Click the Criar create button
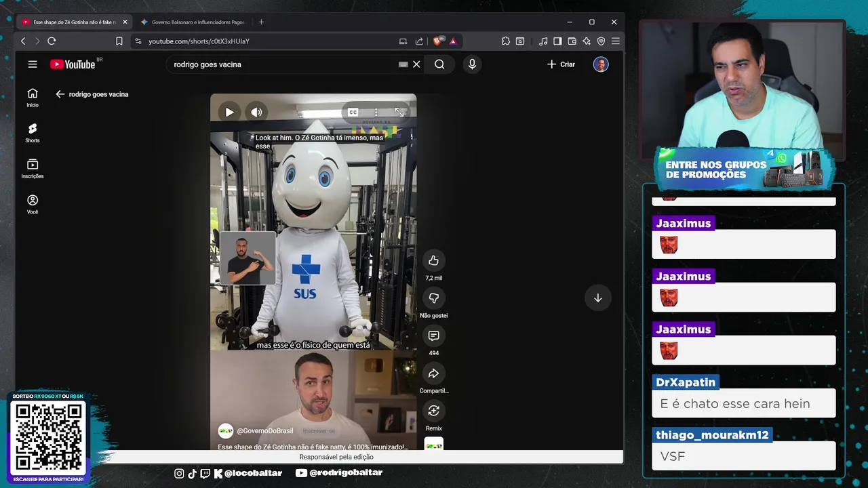Image resolution: width=868 pixels, height=488 pixels. 561,64
